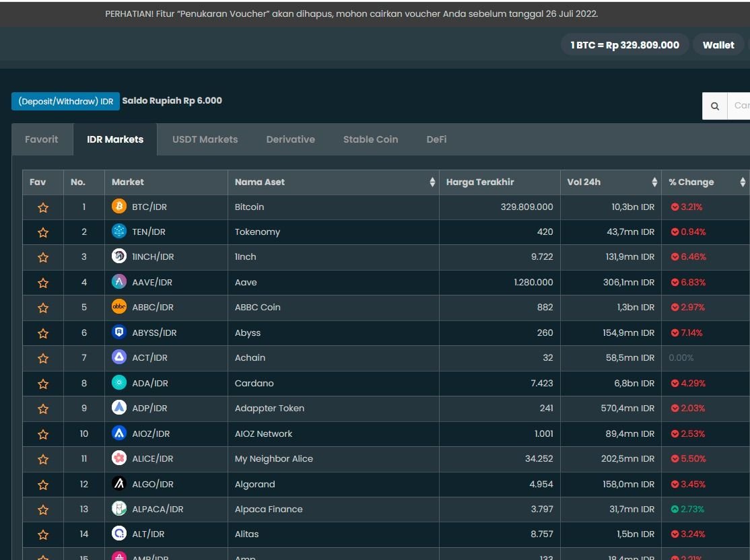Click the My Neighbor Alice coin icon
Image resolution: width=750 pixels, height=560 pixels.
[x=119, y=458]
